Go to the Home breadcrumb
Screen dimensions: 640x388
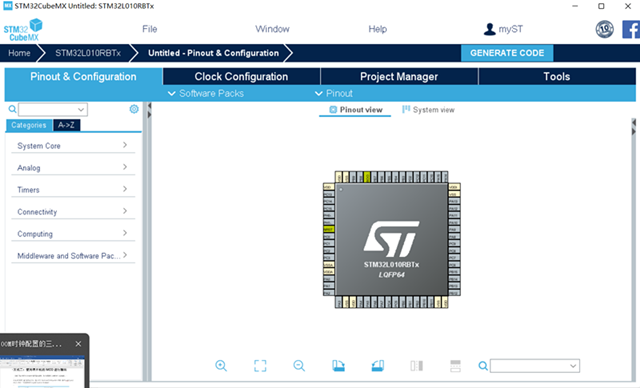[19, 53]
